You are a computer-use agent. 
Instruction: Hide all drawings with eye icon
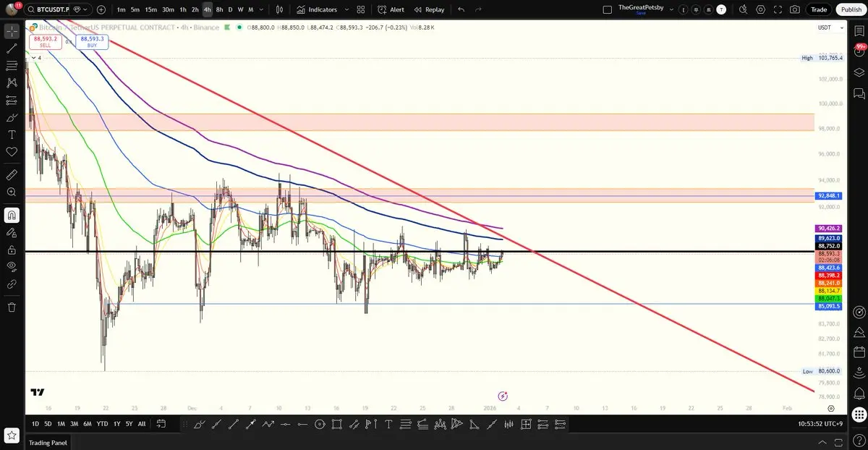[x=12, y=267]
